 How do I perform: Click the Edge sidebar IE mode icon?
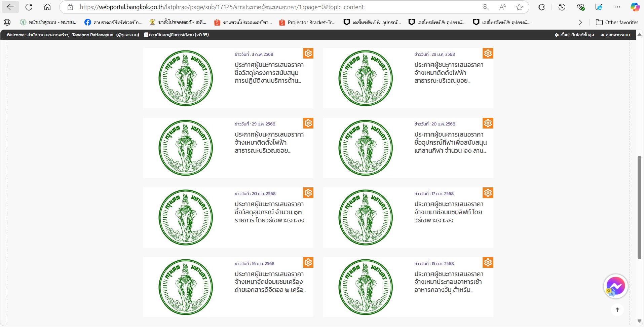tap(599, 7)
